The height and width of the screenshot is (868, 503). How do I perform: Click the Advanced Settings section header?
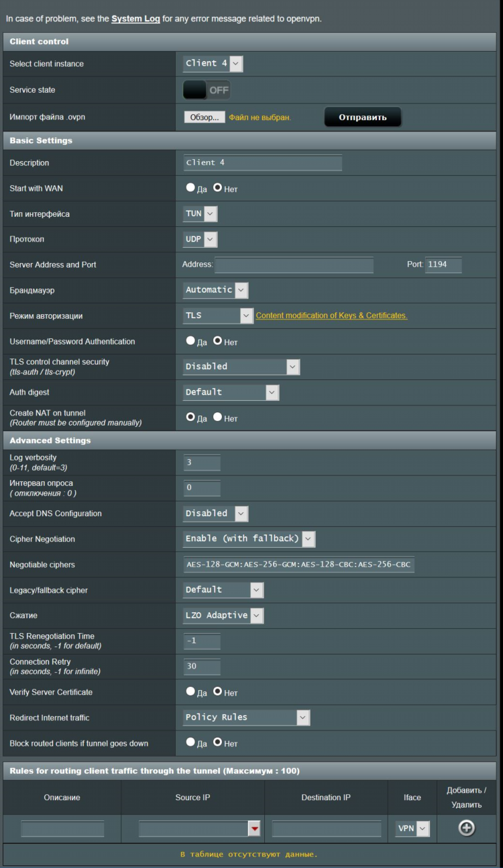tap(249, 440)
